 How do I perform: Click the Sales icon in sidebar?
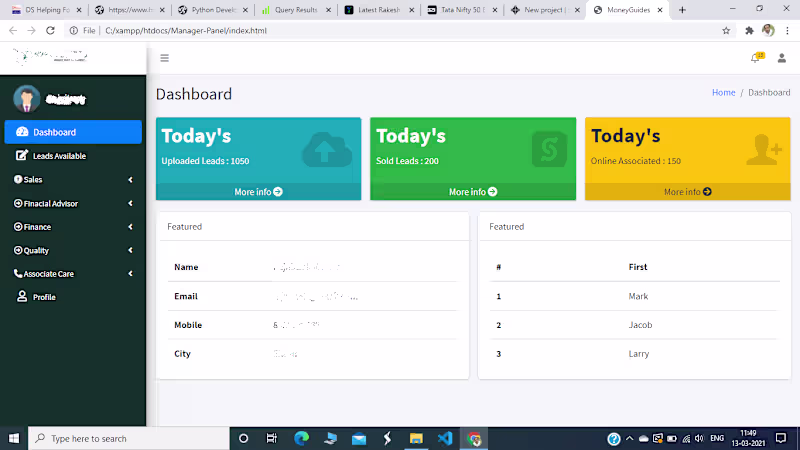(x=18, y=179)
